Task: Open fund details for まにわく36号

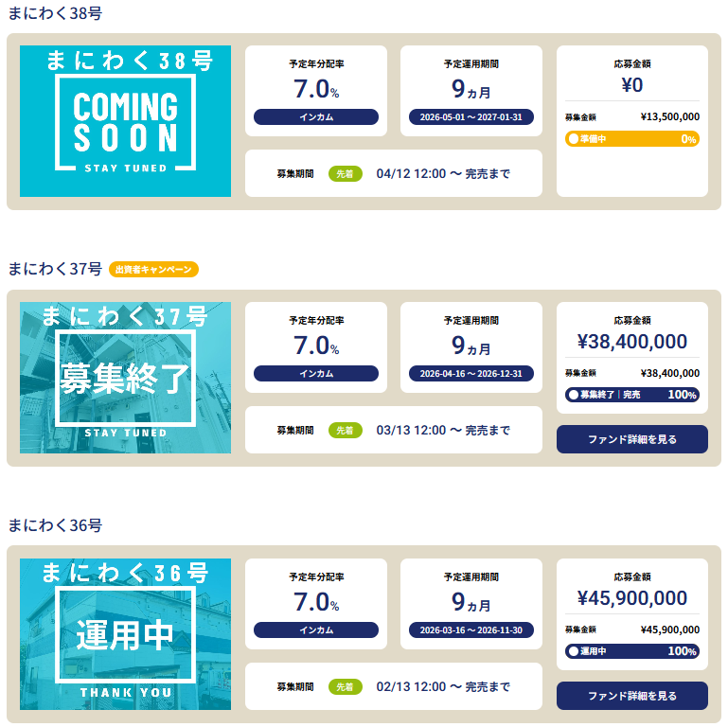Action: [x=631, y=696]
